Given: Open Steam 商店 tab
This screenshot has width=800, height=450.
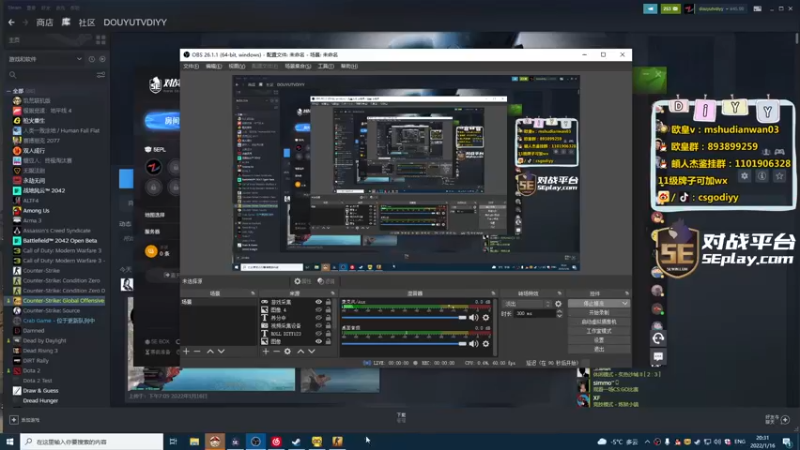Looking at the screenshot, I should [x=44, y=22].
